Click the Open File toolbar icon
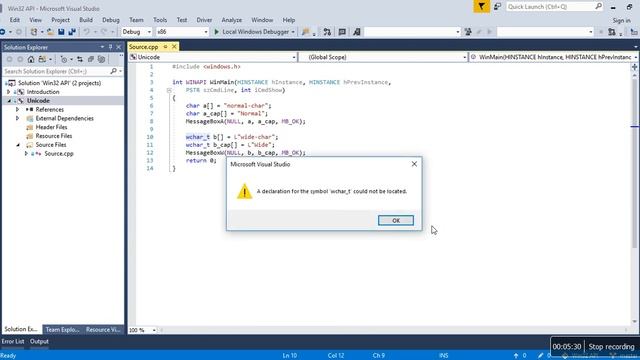640x360 pixels. coord(50,32)
